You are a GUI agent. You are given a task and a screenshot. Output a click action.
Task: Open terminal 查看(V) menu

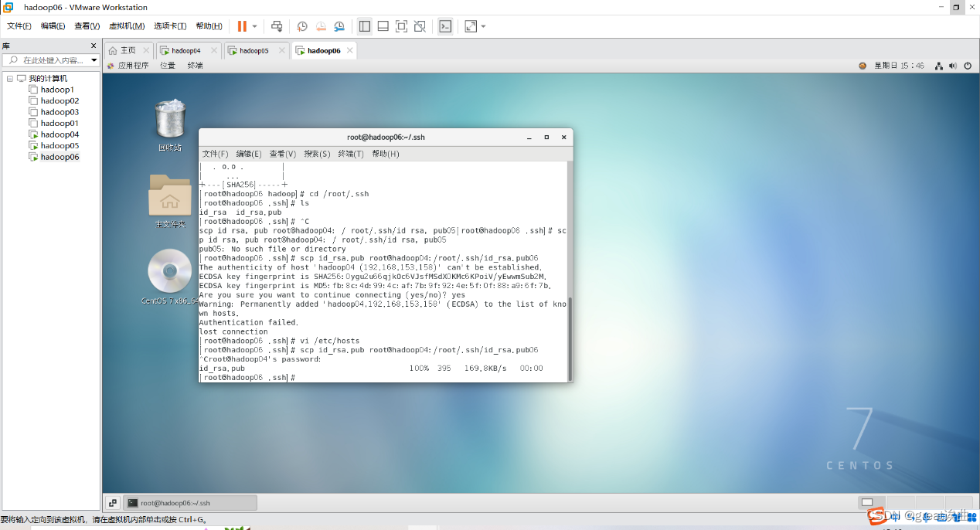click(283, 154)
